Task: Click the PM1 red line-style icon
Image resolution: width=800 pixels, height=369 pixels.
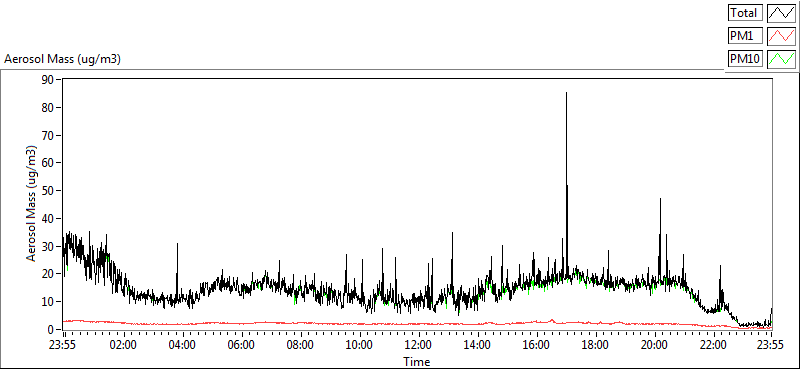Action: coord(781,36)
